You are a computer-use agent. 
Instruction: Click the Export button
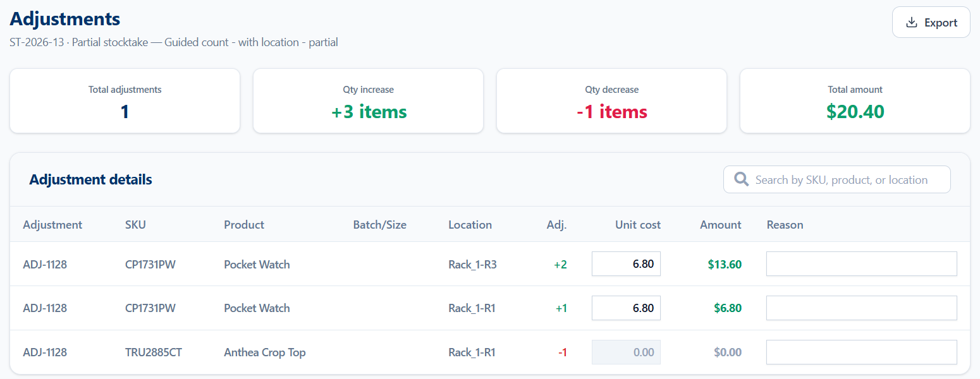tap(931, 23)
